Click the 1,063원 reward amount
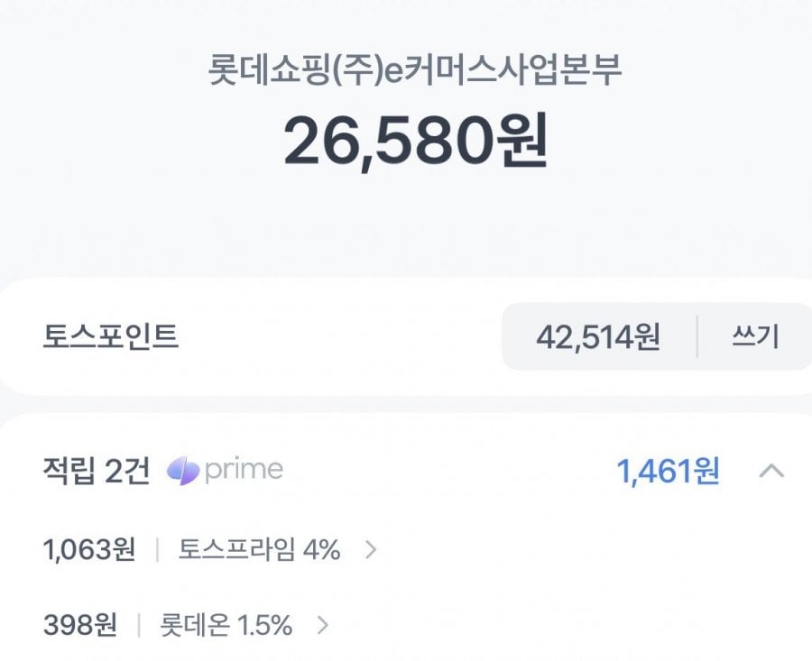This screenshot has height=661, width=812. click(x=88, y=550)
